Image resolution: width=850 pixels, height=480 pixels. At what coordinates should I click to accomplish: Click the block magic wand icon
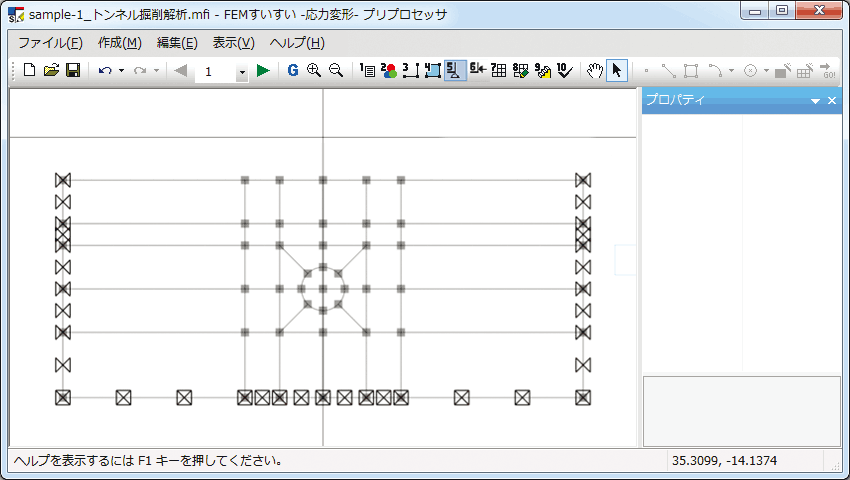tap(783, 71)
